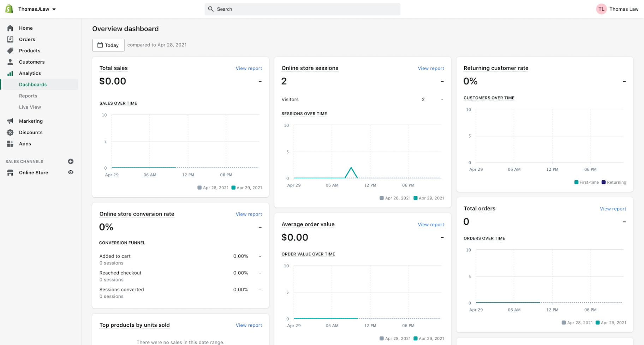644x345 pixels.
Task: Toggle Returning series in customers chart legend
Action: pyautogui.click(x=614, y=182)
